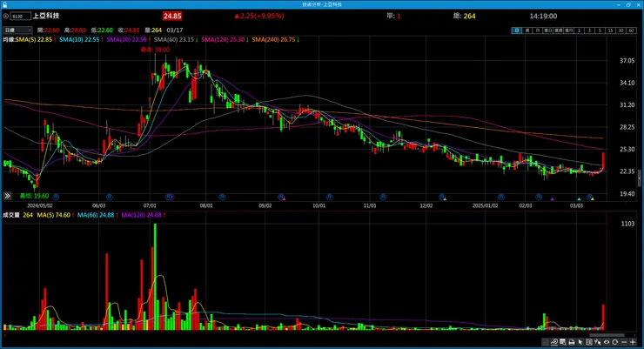Click the circular event marker near 06/03
Viewport: 644px width, 349px height.
[110, 197]
